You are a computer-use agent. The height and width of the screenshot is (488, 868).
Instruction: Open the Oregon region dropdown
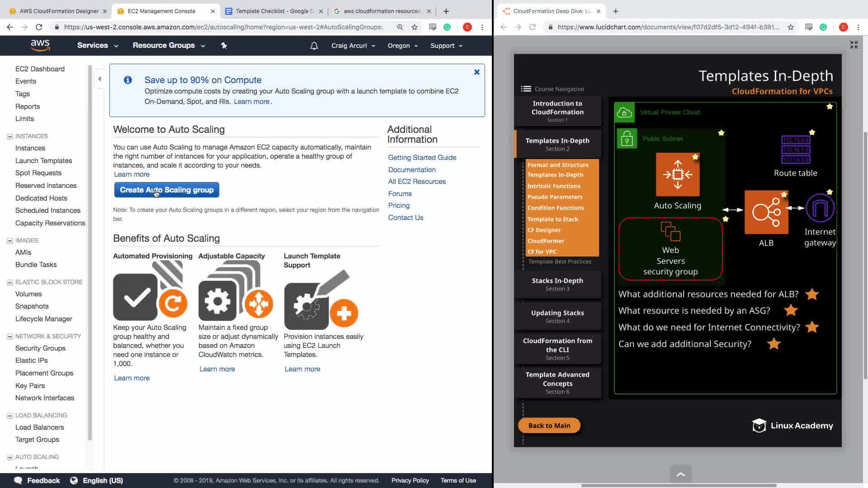(x=402, y=46)
